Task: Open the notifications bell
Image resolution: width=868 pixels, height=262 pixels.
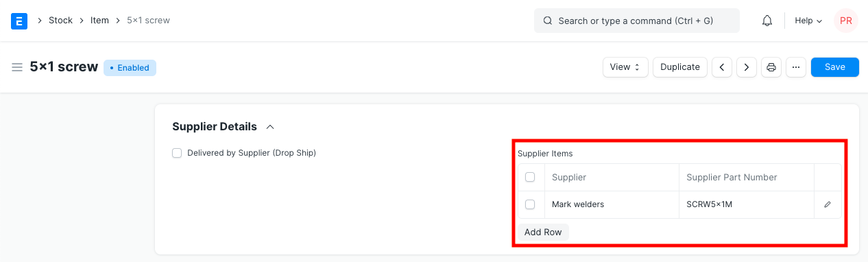Action: tap(767, 21)
